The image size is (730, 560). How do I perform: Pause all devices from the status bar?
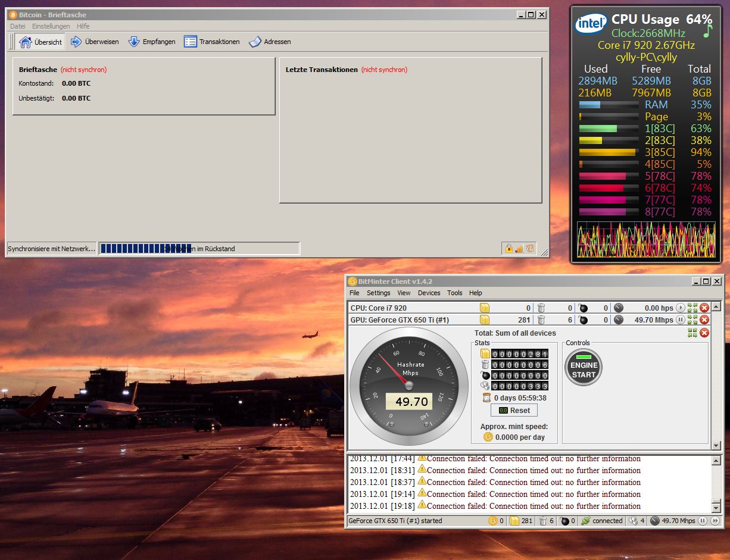tap(702, 521)
